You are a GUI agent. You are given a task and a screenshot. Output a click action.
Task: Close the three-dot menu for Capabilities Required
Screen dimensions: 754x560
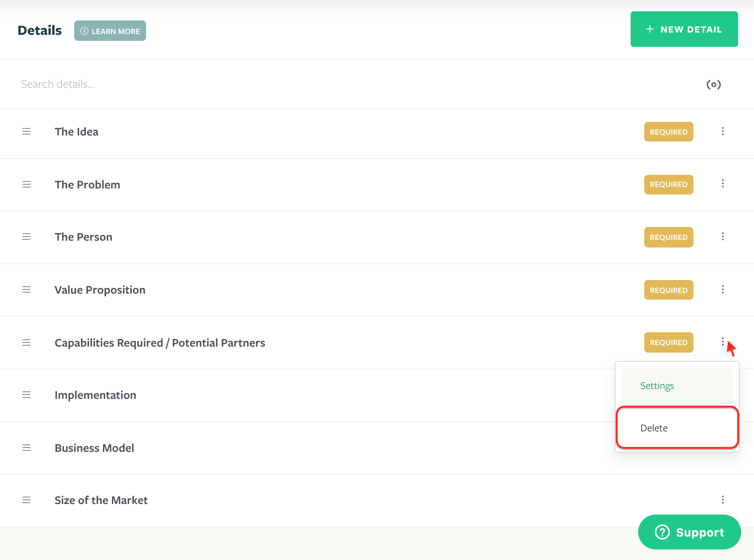coord(723,342)
